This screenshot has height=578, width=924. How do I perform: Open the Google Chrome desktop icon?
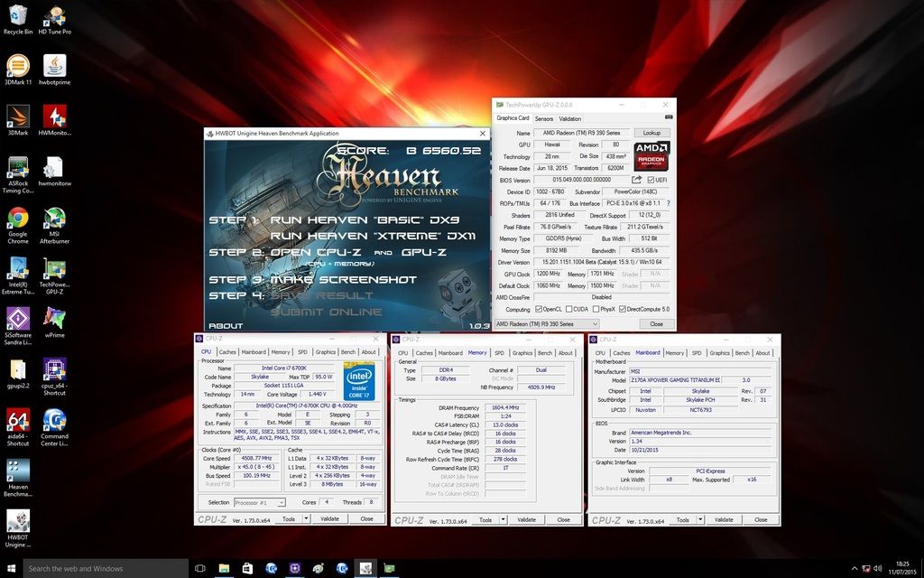pyautogui.click(x=18, y=225)
